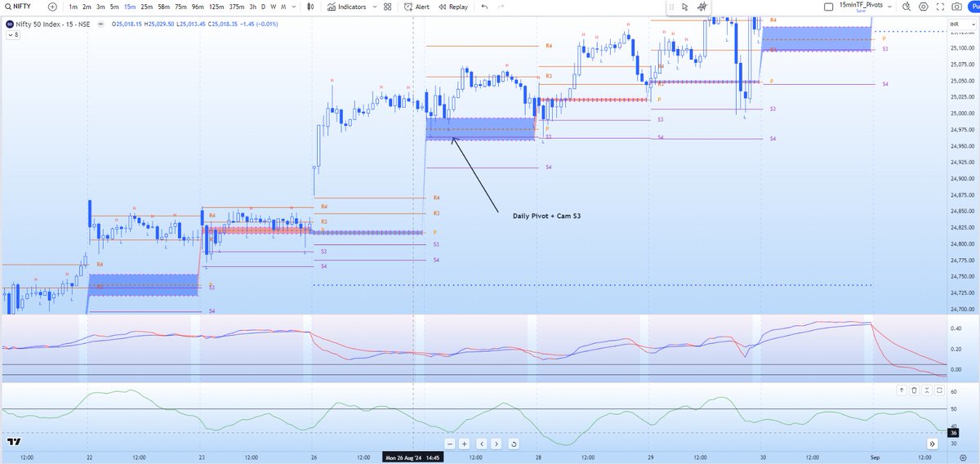Move the RSI pane up
The height and width of the screenshot is (464, 980).
click(x=903, y=391)
